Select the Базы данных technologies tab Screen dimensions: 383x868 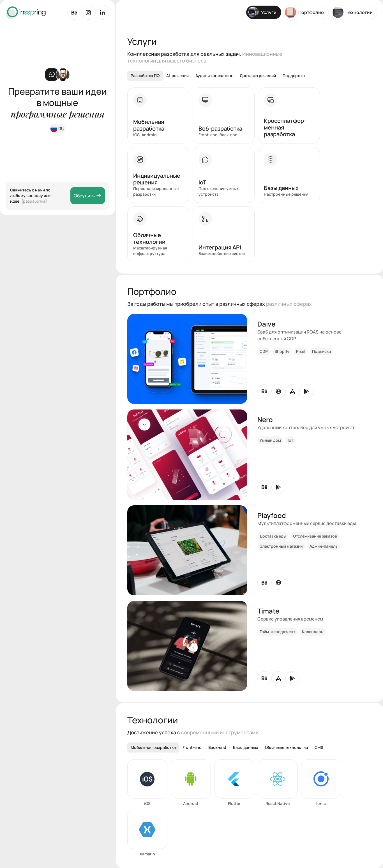[245, 747]
